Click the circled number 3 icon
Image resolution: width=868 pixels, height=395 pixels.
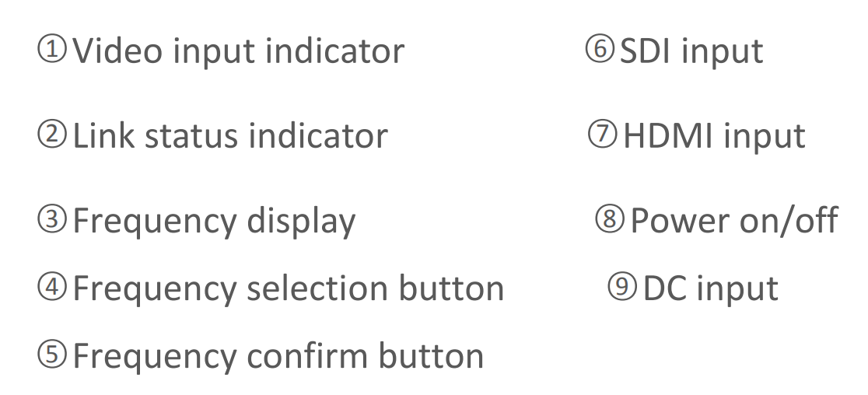[x=52, y=218]
